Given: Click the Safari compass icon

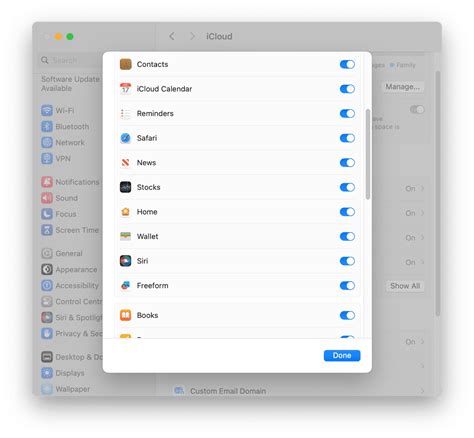Looking at the screenshot, I should (126, 138).
